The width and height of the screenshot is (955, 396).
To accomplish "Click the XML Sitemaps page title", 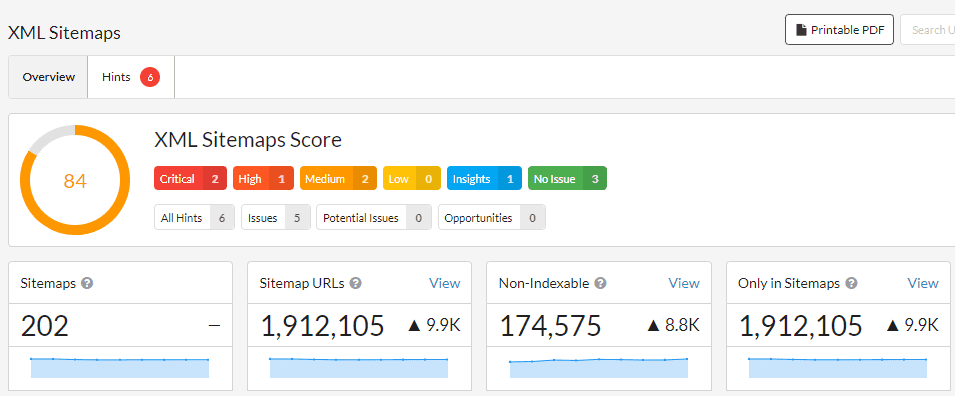I will coord(64,33).
